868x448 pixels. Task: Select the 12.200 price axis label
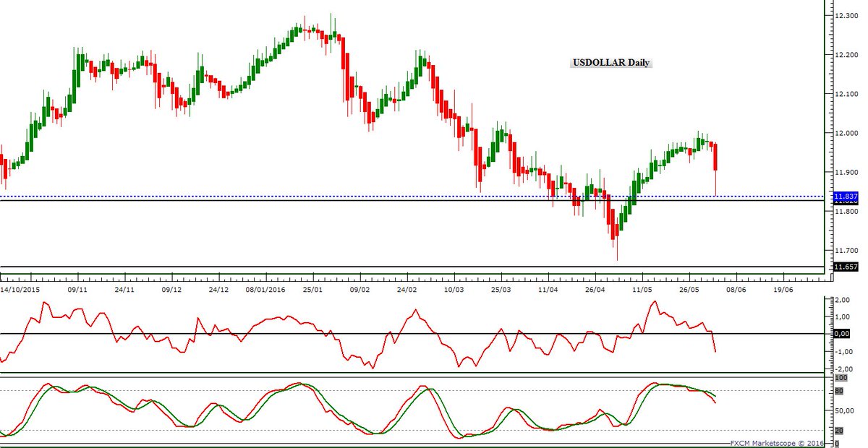click(846, 55)
